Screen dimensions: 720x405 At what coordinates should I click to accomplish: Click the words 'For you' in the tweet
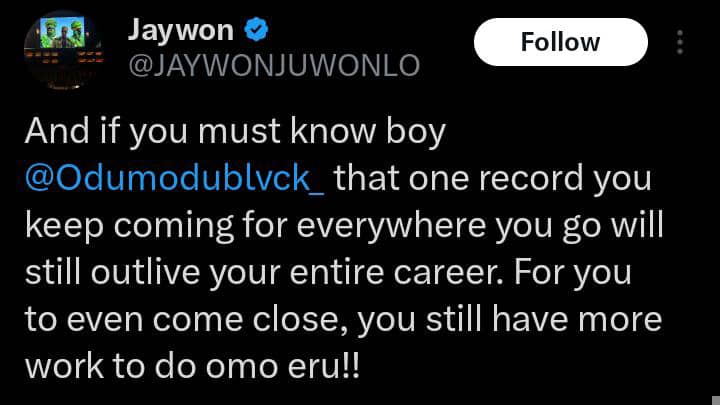573,273
